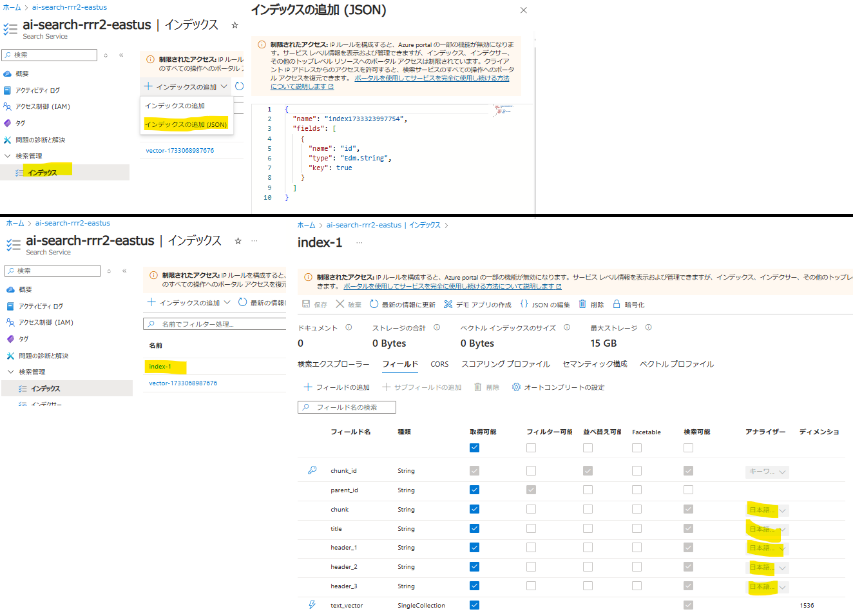
Task: Click the refresh icon beside the open add-index menu
Action: click(x=239, y=86)
